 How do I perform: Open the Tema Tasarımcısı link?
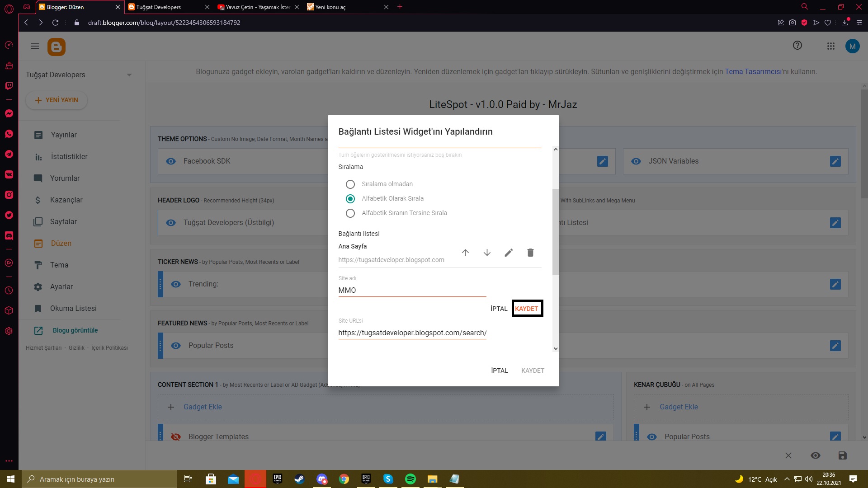753,72
